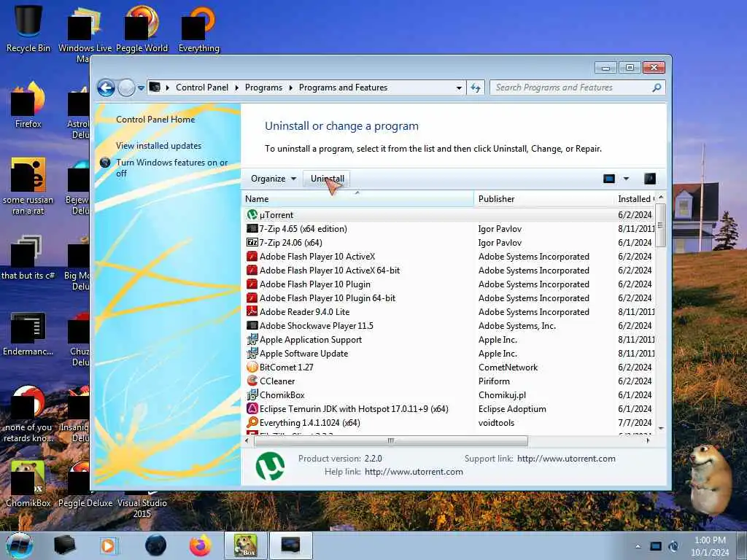Image resolution: width=747 pixels, height=560 pixels.
Task: Open the view options dropdown arrow
Action: coord(626,179)
